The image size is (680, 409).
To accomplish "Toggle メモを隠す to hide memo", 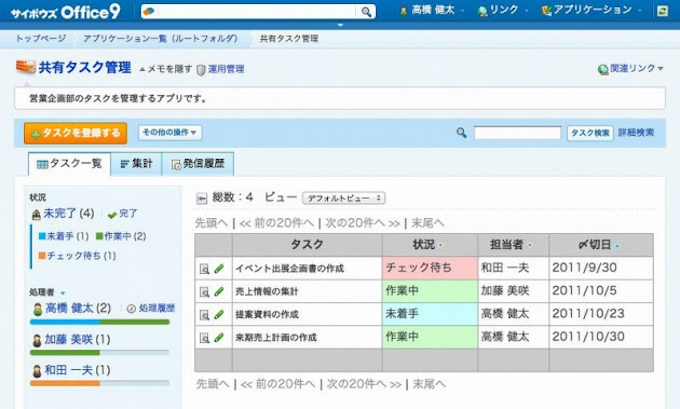I will click(165, 69).
